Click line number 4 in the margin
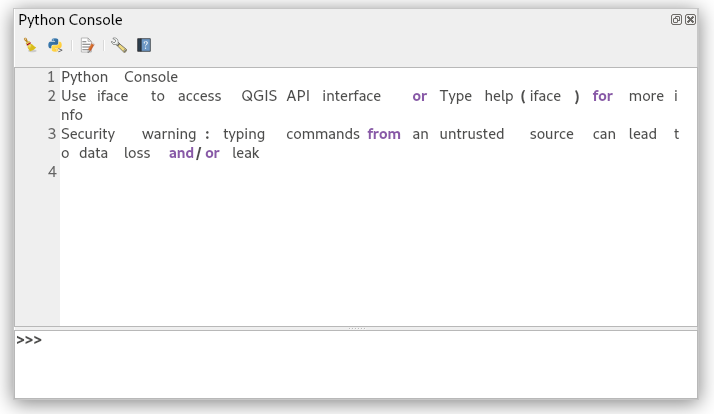The image size is (714, 414). pos(52,172)
